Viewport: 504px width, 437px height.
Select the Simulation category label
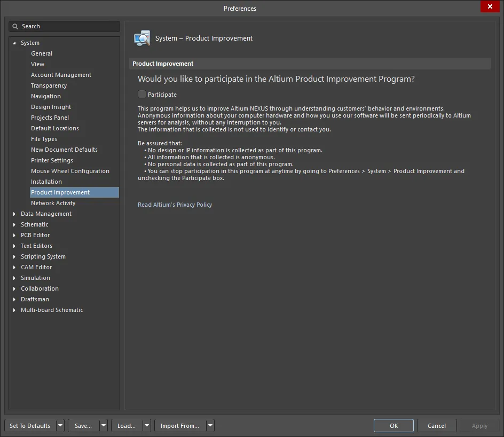click(x=35, y=278)
